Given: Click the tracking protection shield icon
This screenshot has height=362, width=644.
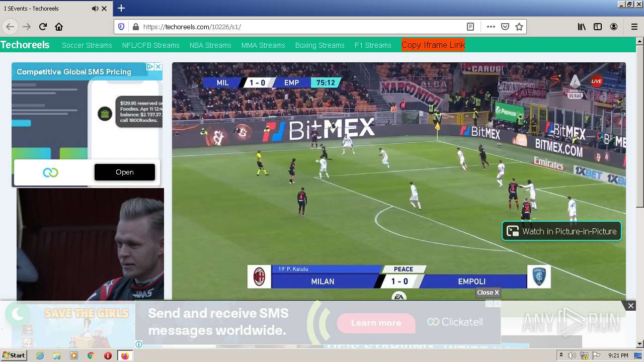Looking at the screenshot, I should pos(121,27).
